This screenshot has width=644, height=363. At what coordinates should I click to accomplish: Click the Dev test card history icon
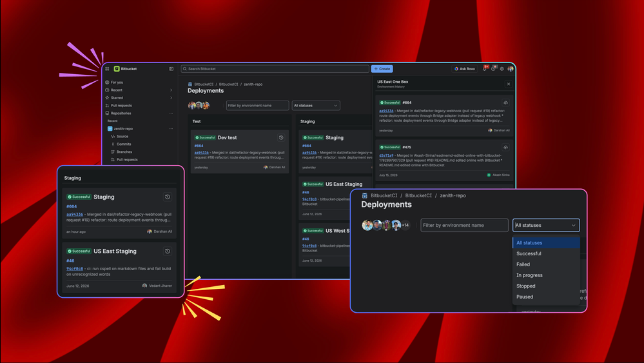click(x=281, y=137)
